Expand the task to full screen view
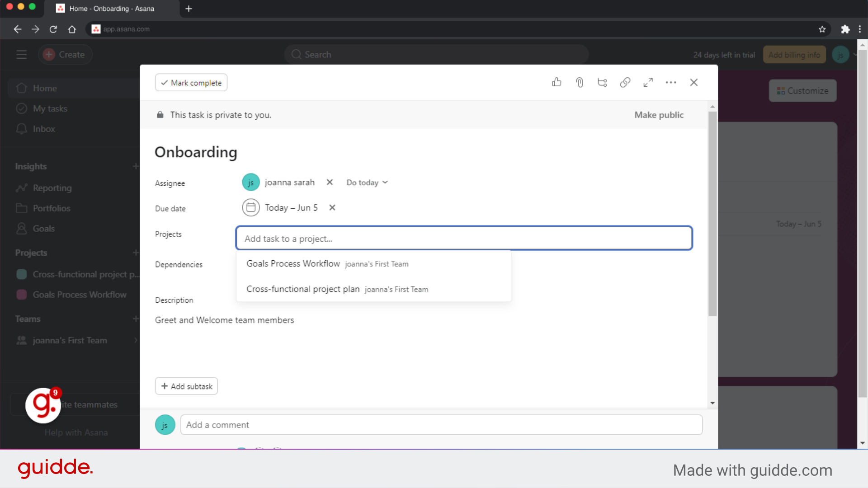The height and width of the screenshot is (488, 868). (648, 82)
